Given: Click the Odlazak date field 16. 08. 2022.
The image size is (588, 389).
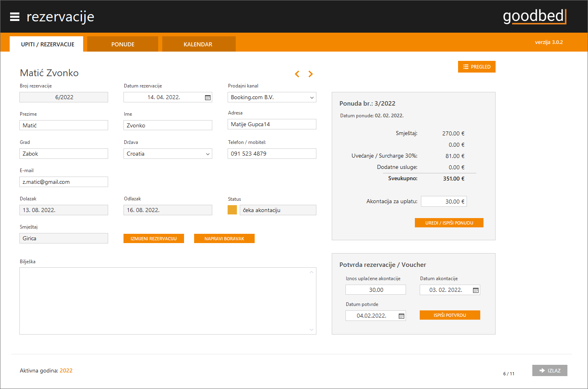Looking at the screenshot, I should pyautogui.click(x=168, y=210).
